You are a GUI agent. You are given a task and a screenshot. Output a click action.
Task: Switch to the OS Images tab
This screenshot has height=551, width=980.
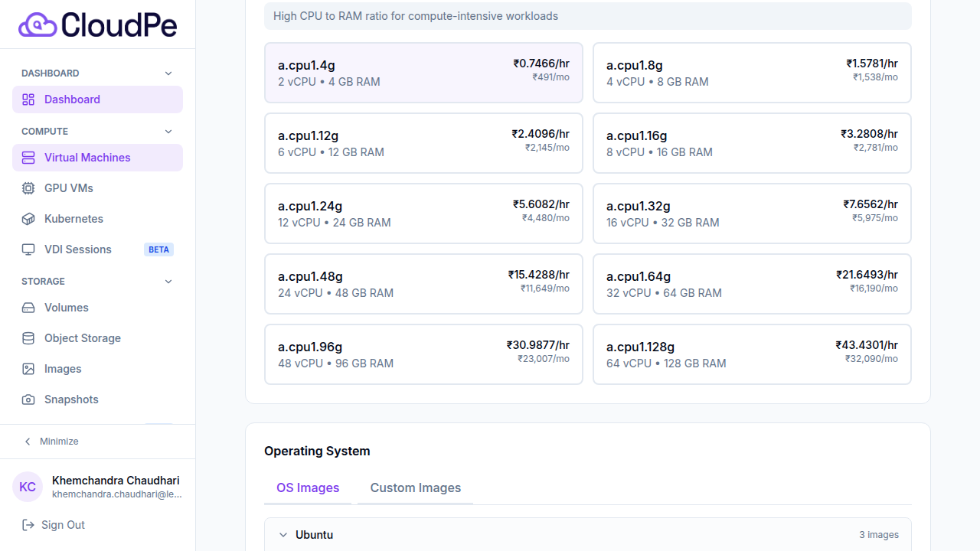(308, 488)
